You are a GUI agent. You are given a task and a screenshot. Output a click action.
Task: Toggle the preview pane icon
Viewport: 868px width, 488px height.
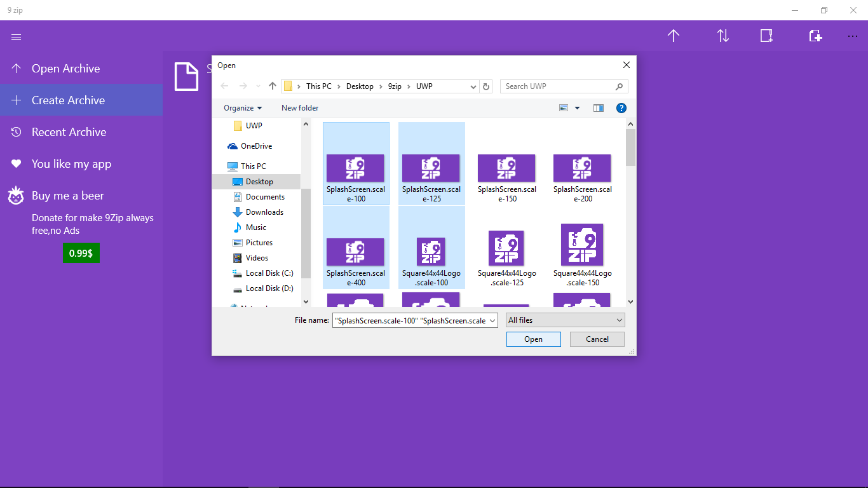point(599,108)
